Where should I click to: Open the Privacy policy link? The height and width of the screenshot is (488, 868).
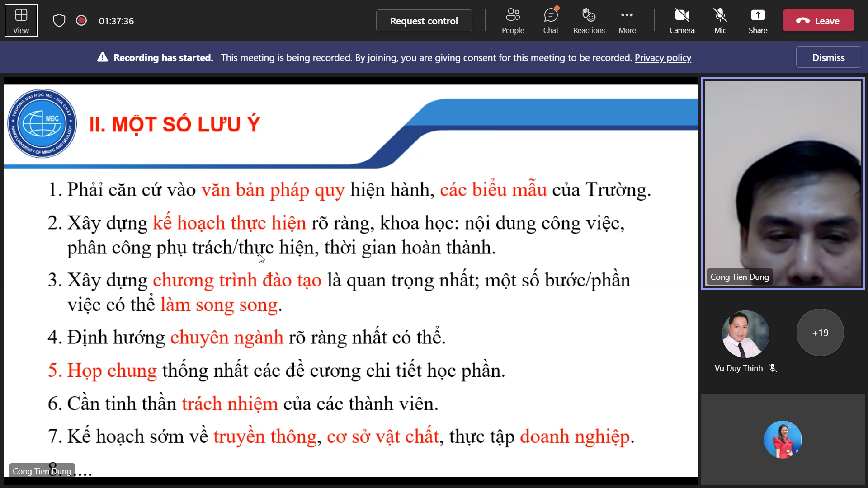point(663,58)
